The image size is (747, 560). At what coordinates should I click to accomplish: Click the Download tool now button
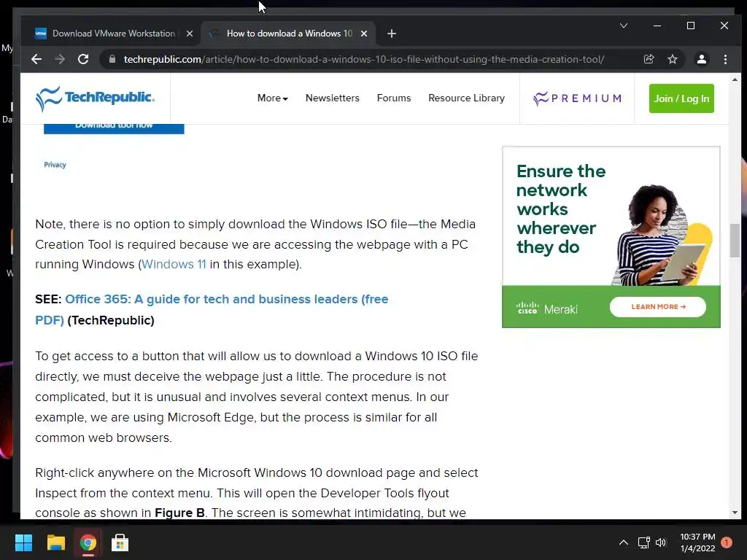click(114, 128)
